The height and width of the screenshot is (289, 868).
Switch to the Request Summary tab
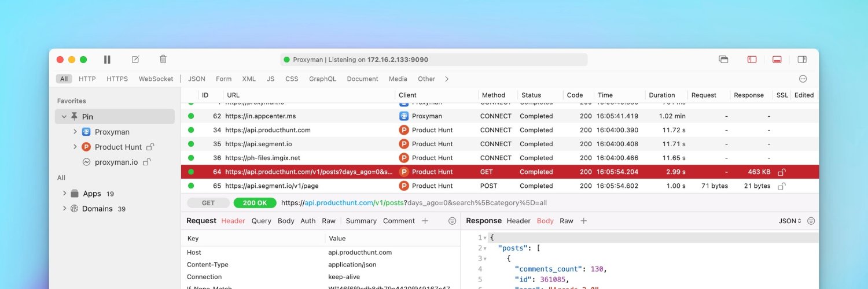point(361,221)
